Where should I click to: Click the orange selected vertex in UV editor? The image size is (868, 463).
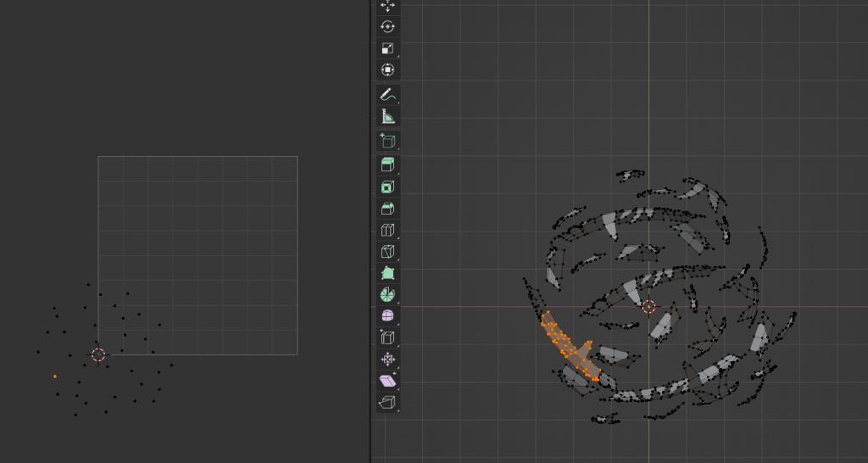pyautogui.click(x=55, y=376)
